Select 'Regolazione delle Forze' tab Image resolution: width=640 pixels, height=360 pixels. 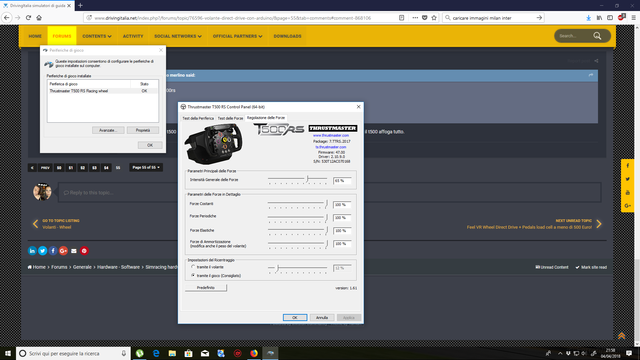266,118
